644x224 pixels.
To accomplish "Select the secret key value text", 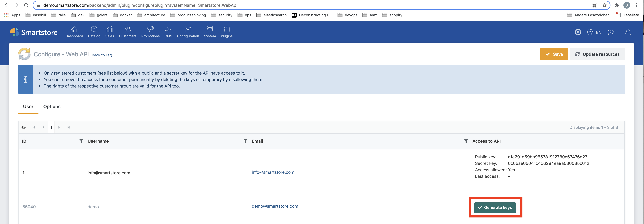I will pos(548,163).
